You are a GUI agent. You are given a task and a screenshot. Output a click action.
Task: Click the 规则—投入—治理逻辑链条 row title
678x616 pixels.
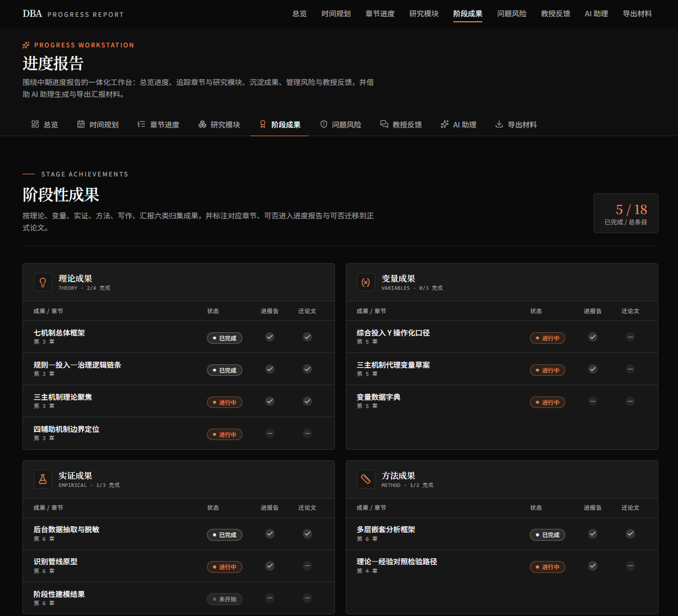point(77,365)
